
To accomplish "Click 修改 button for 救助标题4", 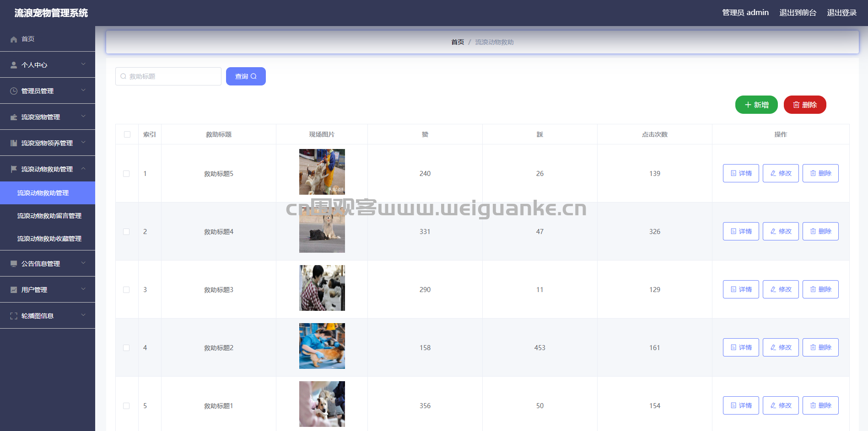I will [x=781, y=231].
